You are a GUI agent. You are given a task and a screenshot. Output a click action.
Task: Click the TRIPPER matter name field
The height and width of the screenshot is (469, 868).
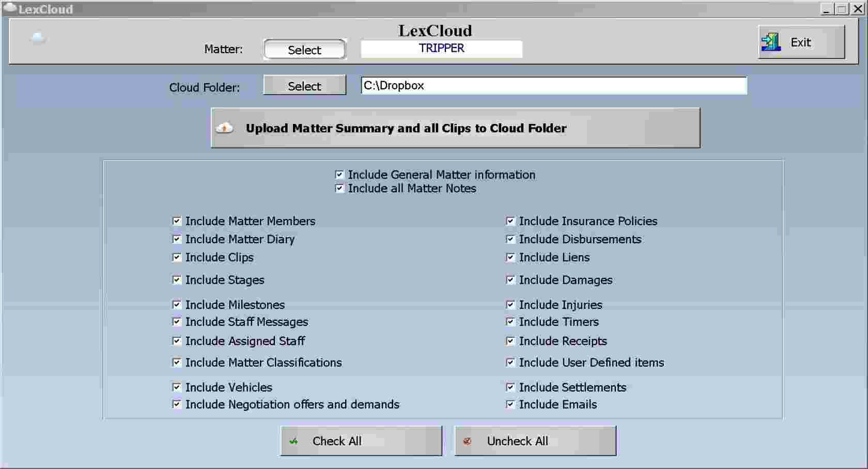click(441, 49)
